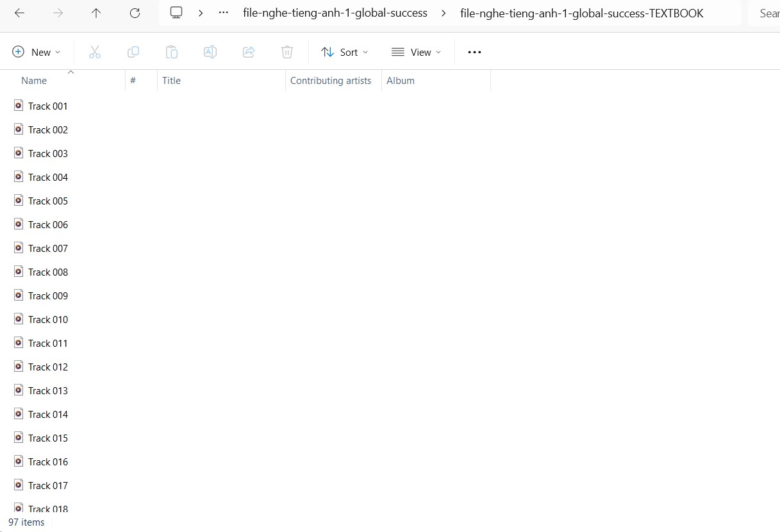Click file-nghe-tieng-anh-1-global-success in the breadcrumb
780x532 pixels.
335,13
